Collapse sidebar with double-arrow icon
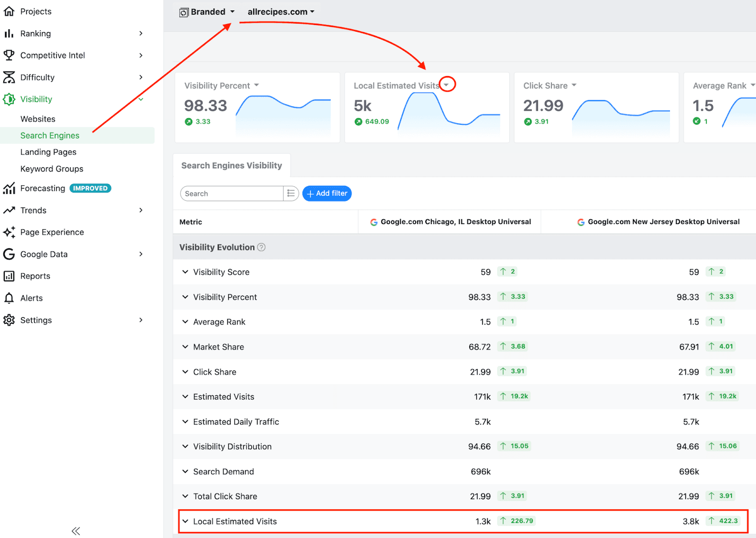Screen dimensions: 756x538 point(76,531)
